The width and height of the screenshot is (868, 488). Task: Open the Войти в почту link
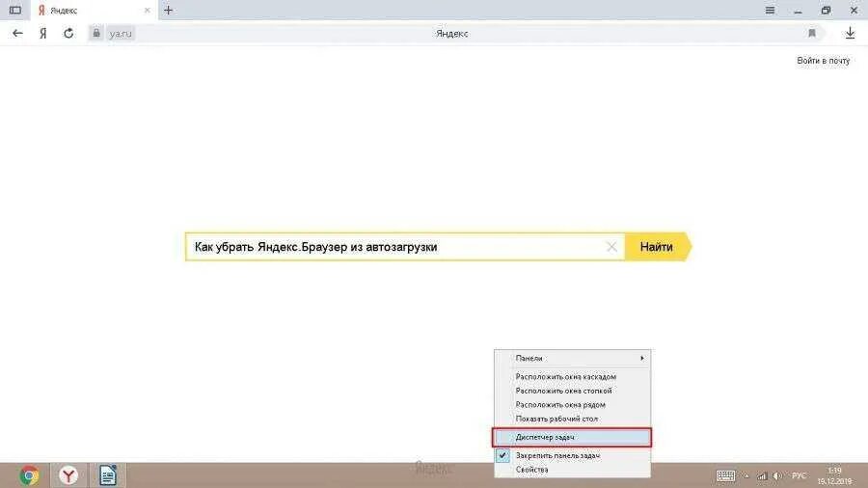pos(824,61)
